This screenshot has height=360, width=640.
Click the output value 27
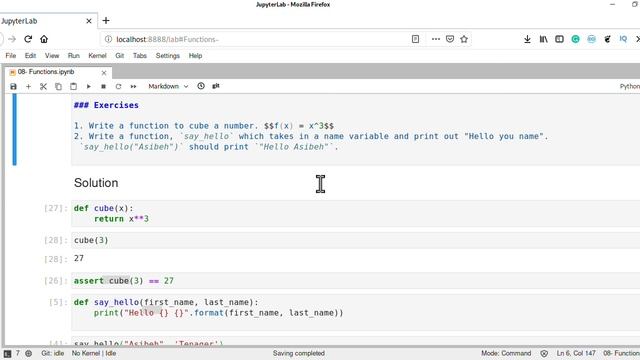79,258
